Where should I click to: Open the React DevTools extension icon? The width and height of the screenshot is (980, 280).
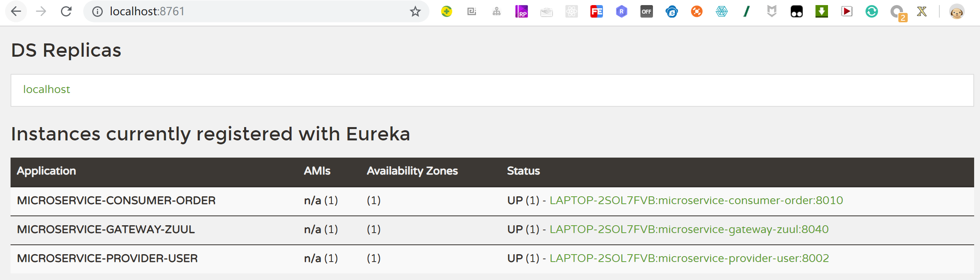572,11
